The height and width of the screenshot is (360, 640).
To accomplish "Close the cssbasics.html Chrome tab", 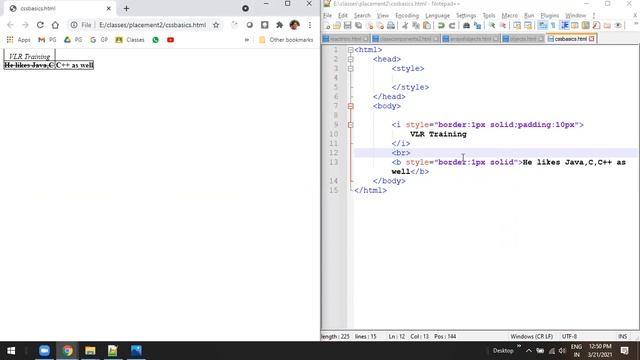I will coord(109,8).
